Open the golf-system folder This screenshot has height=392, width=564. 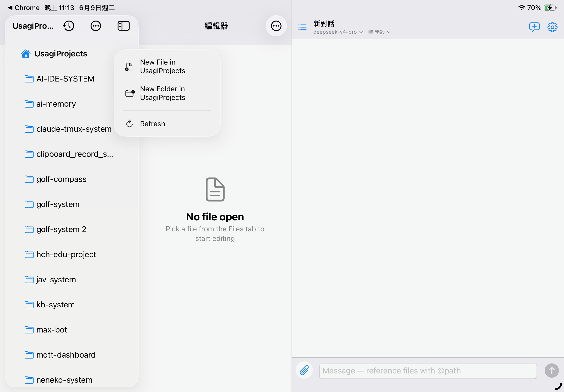click(x=52, y=204)
